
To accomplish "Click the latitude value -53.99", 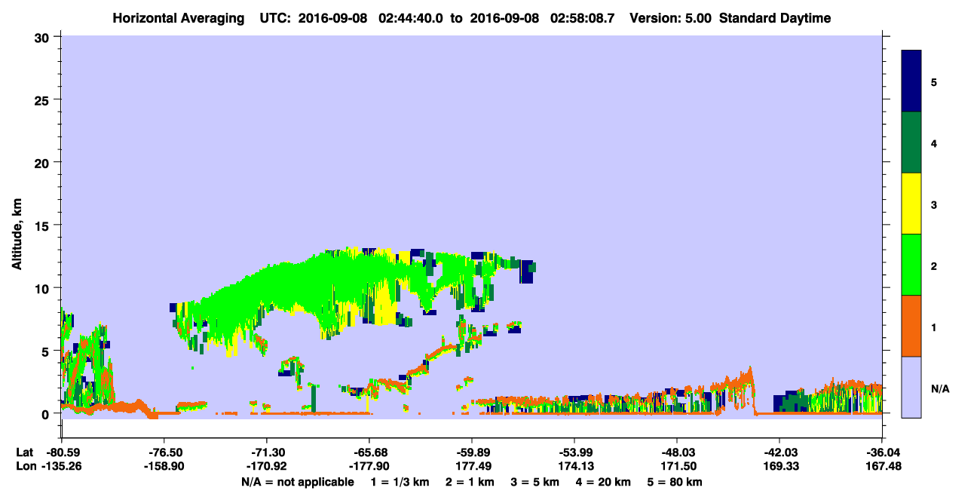I will coord(574,452).
